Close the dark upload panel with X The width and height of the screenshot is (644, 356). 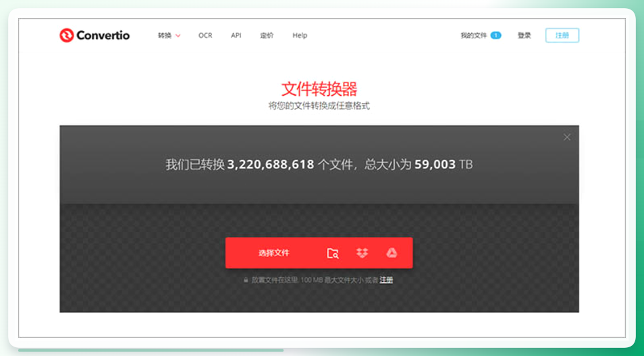(x=567, y=138)
